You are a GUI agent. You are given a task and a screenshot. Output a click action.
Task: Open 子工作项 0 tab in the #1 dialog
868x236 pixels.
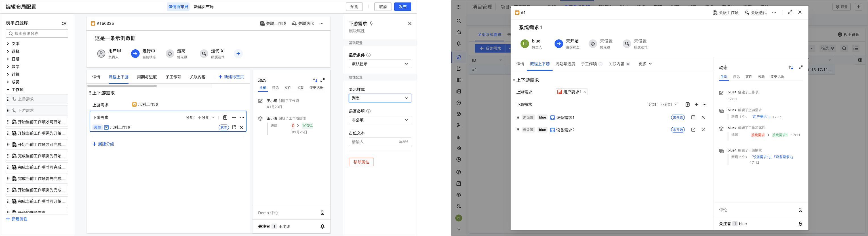click(591, 64)
